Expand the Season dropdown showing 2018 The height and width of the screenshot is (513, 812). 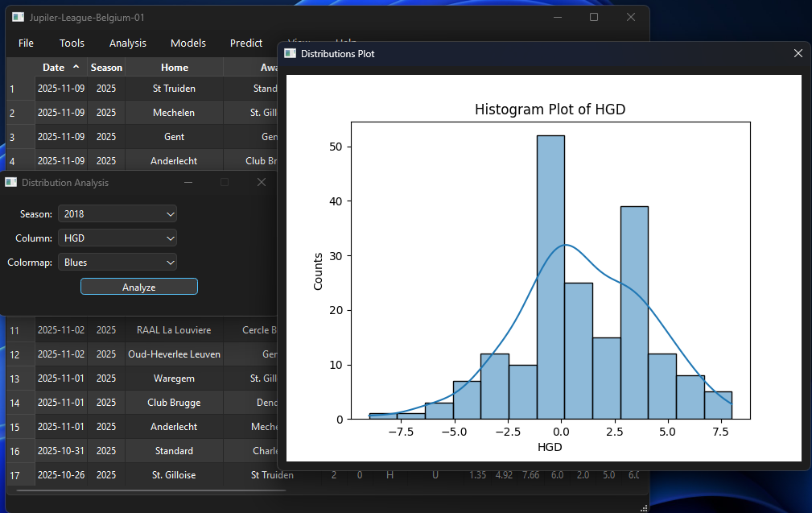[x=117, y=214]
